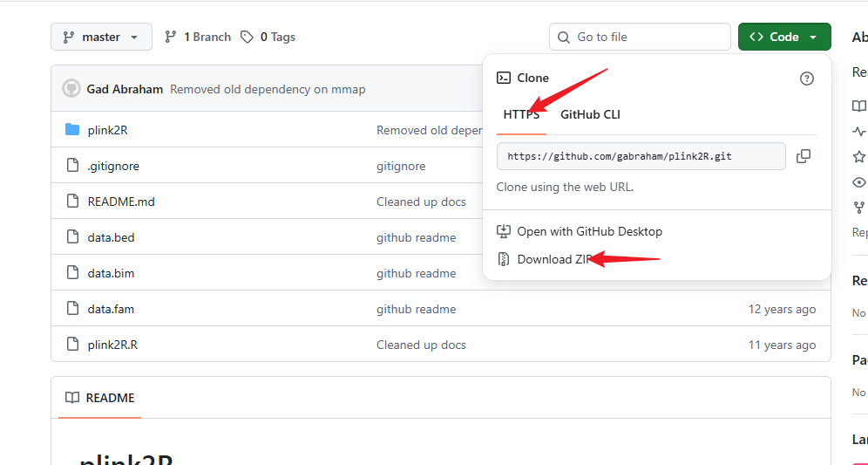The height and width of the screenshot is (465, 868).
Task: Open the clone help question-mark icon
Action: [x=807, y=79]
